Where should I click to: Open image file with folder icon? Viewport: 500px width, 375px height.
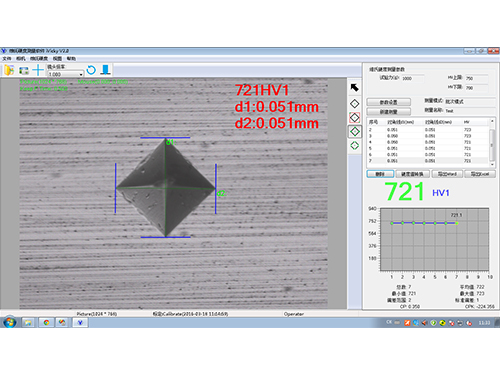9,70
